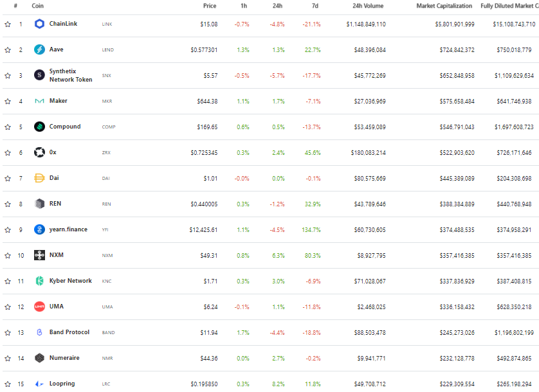Star the Band Protocol row
The image size is (539, 392).
point(8,333)
